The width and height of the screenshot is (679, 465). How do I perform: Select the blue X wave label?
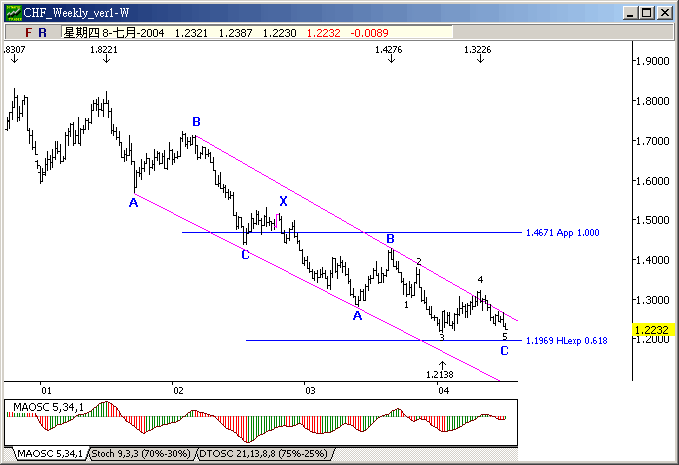click(x=283, y=201)
